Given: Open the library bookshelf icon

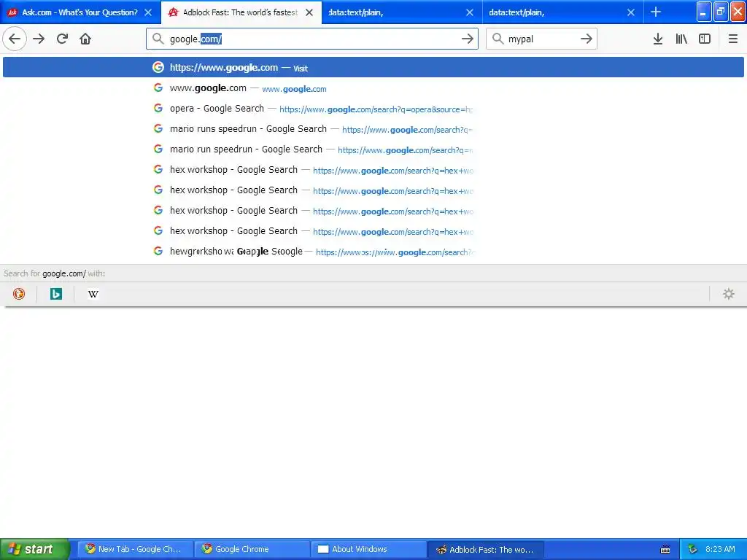Looking at the screenshot, I should [x=681, y=39].
